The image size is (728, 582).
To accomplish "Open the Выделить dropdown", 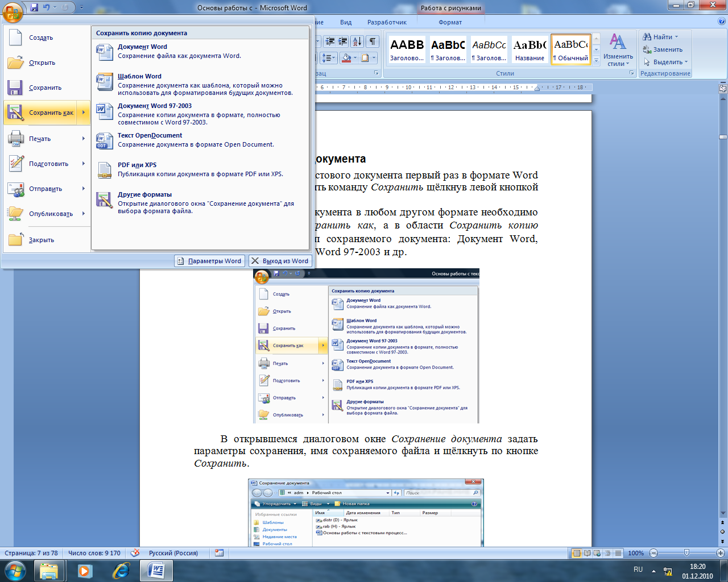I will tap(666, 62).
